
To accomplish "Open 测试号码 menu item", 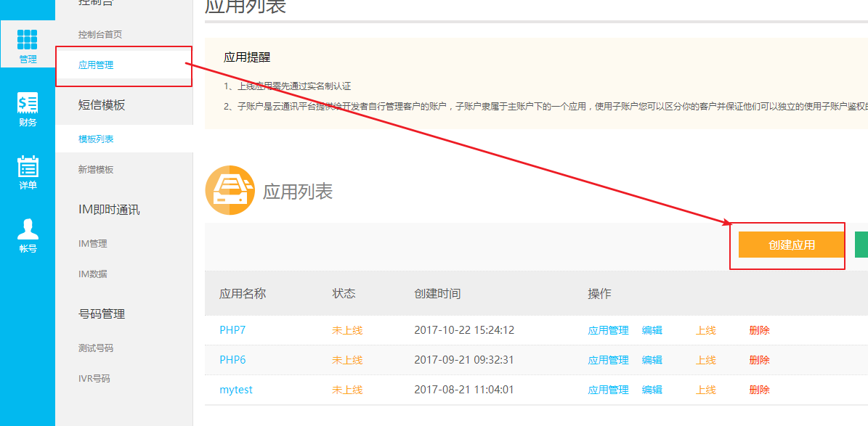I will click(x=96, y=348).
